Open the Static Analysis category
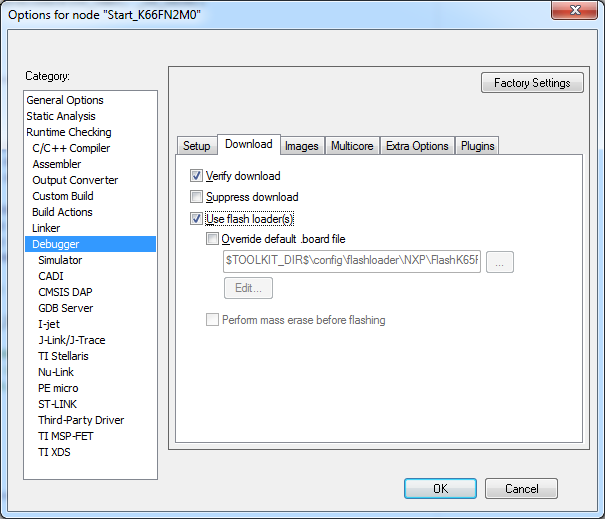605x519 pixels. click(61, 116)
